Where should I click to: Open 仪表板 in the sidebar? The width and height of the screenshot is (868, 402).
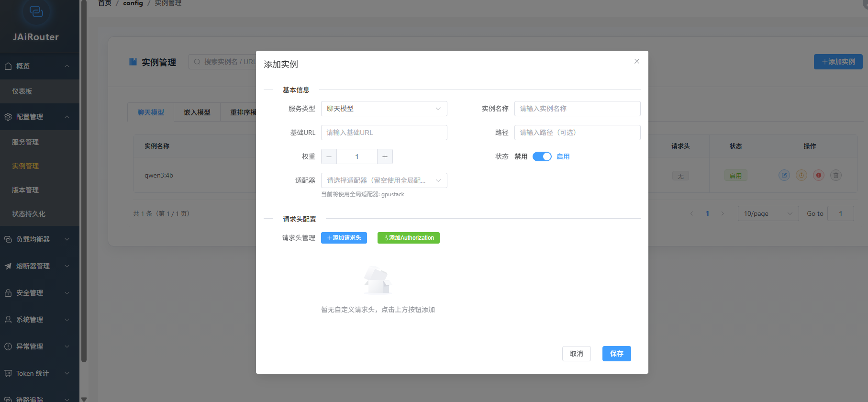40,91
